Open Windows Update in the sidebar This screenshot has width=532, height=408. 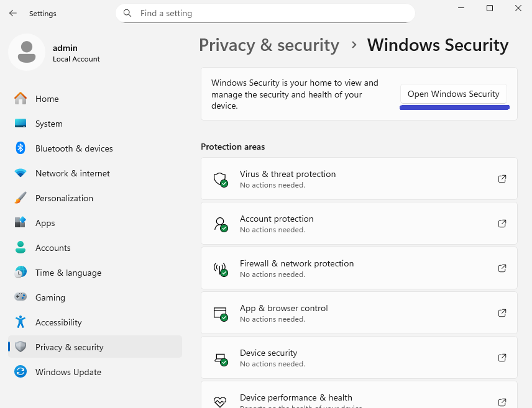click(68, 372)
